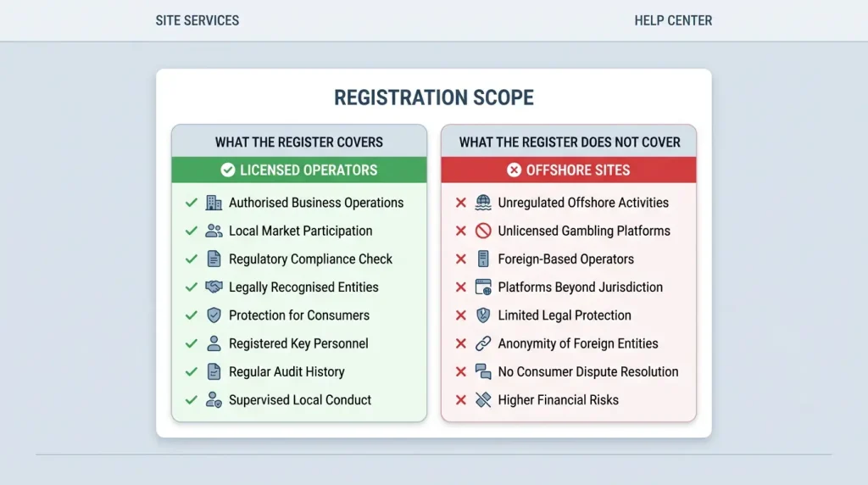
Task: Click the globe icon beside Unregulated Offshore Activities
Action: (x=483, y=203)
